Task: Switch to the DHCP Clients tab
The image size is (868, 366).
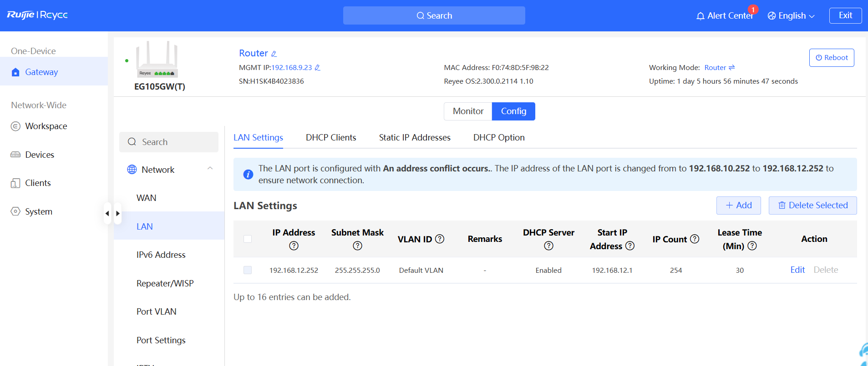Action: tap(331, 137)
